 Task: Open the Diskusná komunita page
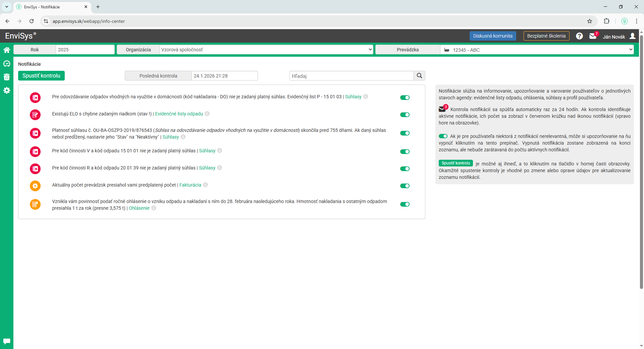pyautogui.click(x=492, y=36)
